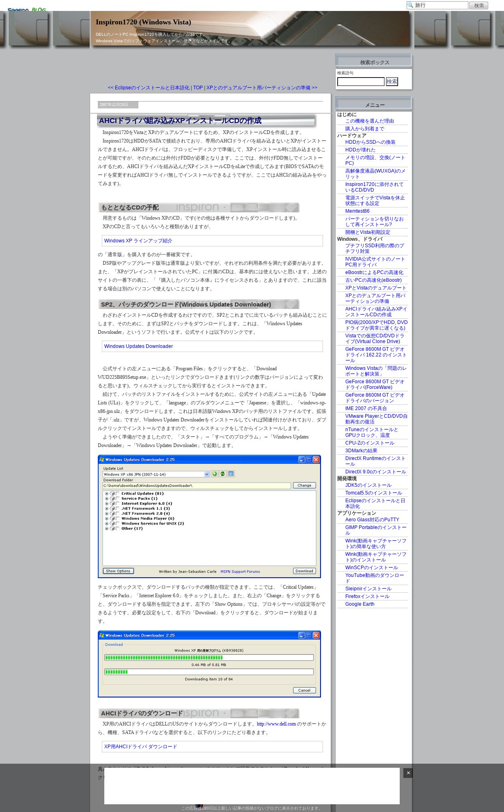
Task: Open the Update List dropdown showing Windows XP x86 JPN
Action: [x=156, y=474]
